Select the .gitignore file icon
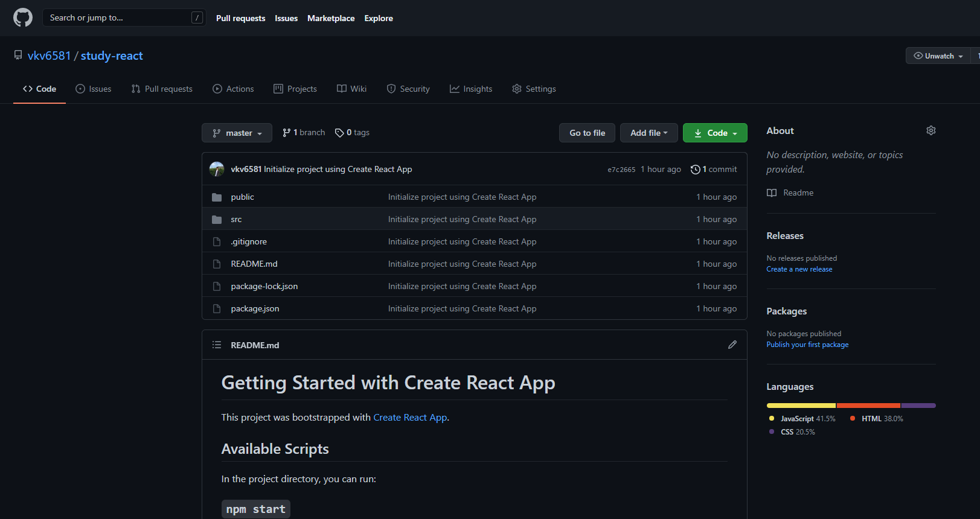This screenshot has height=519, width=980. pyautogui.click(x=217, y=242)
